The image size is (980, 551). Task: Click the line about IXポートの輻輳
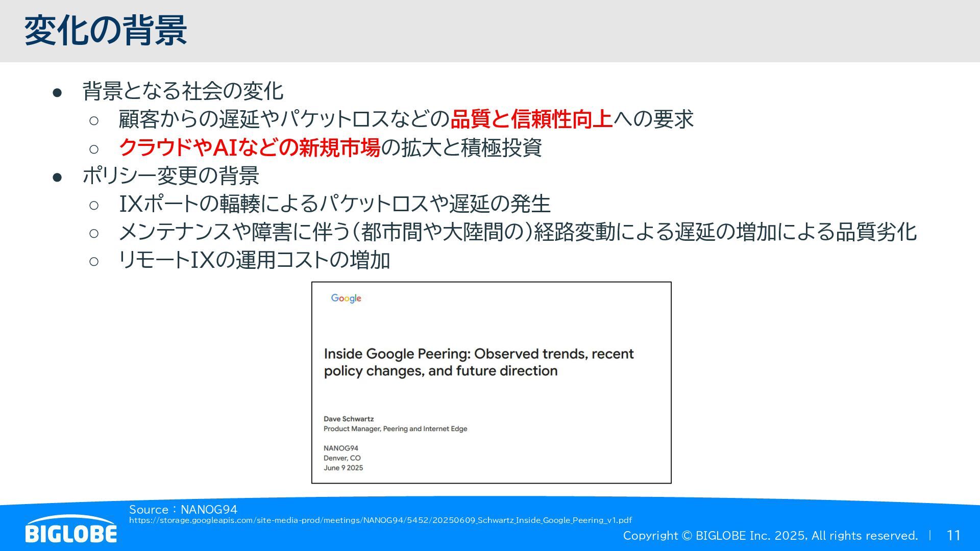point(335,204)
